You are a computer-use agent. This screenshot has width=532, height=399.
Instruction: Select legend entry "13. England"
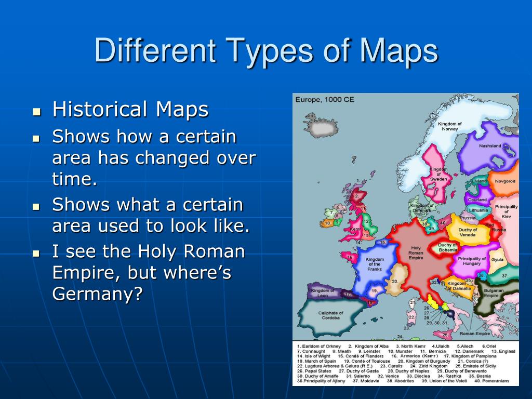(503, 351)
